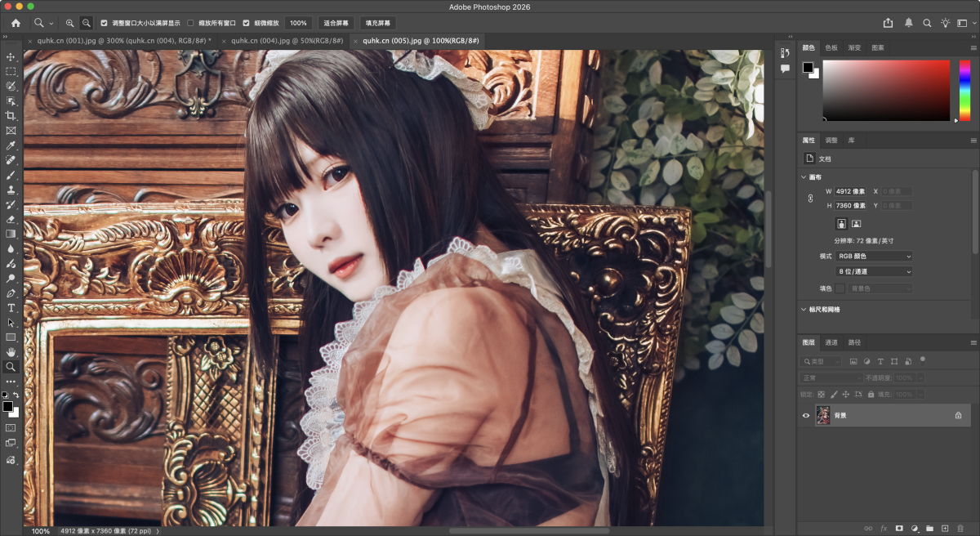Open the 8 位/通道 bit depth dropdown
This screenshot has width=980, height=536.
[x=874, y=271]
